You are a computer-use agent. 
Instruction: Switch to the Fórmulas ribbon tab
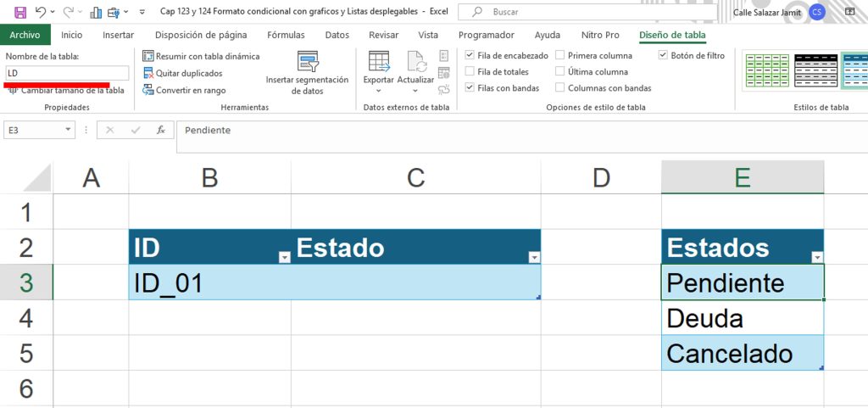[286, 35]
